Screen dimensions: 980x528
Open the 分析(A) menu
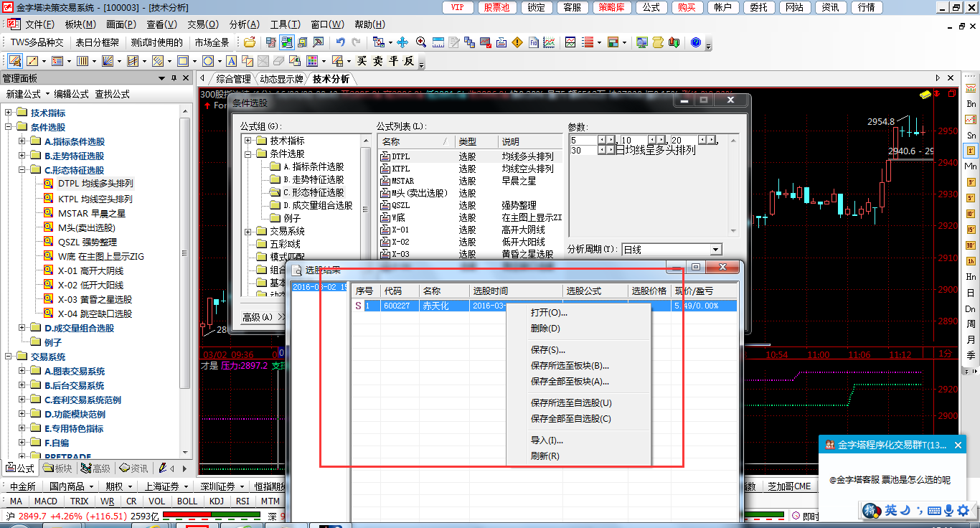click(244, 24)
